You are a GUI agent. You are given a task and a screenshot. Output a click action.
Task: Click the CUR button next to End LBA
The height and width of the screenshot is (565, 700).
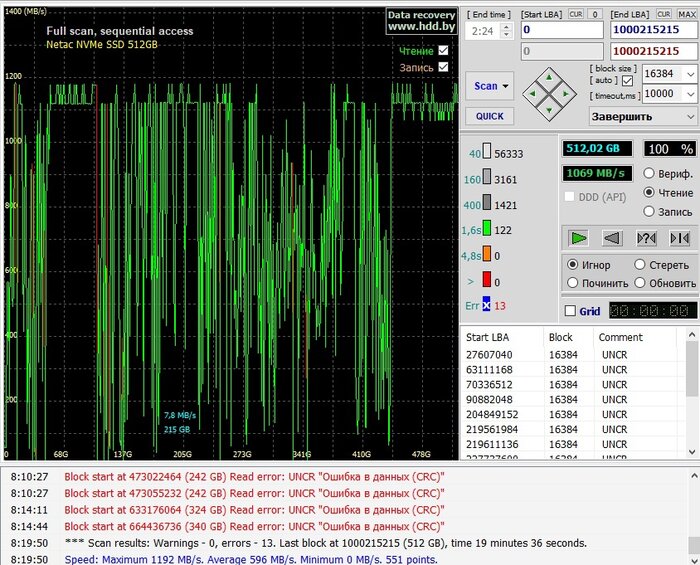tap(664, 14)
